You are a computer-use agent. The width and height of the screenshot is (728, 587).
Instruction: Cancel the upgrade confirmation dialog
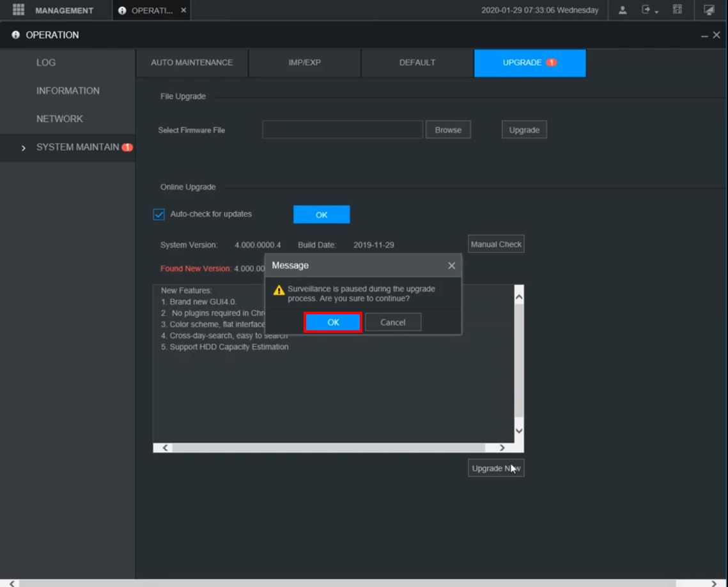coord(392,323)
